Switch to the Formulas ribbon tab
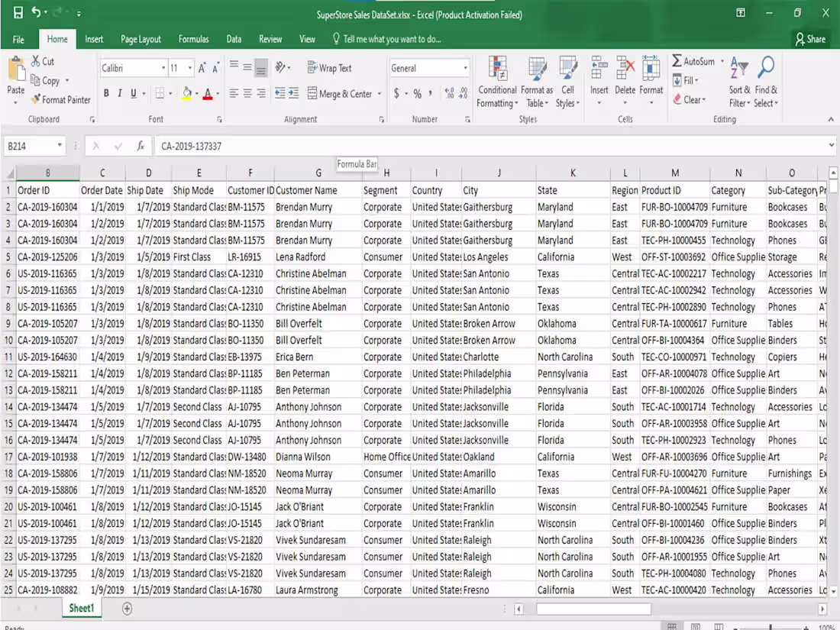The height and width of the screenshot is (630, 840). pos(193,39)
